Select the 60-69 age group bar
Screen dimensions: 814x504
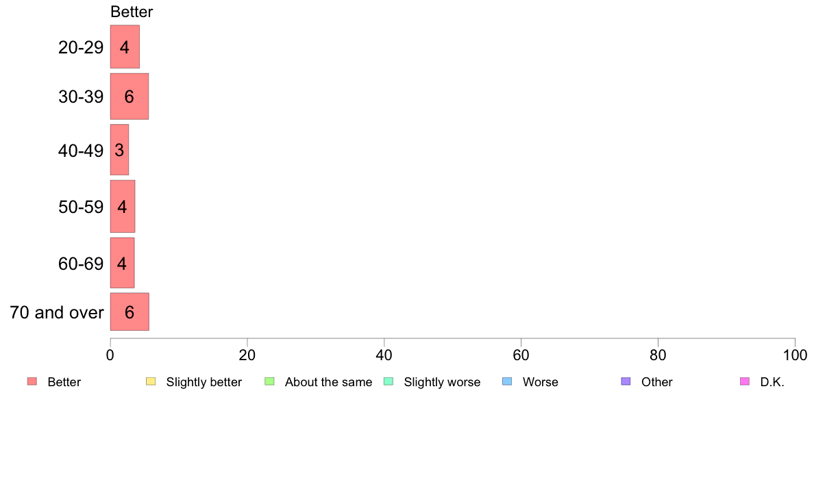click(122, 263)
